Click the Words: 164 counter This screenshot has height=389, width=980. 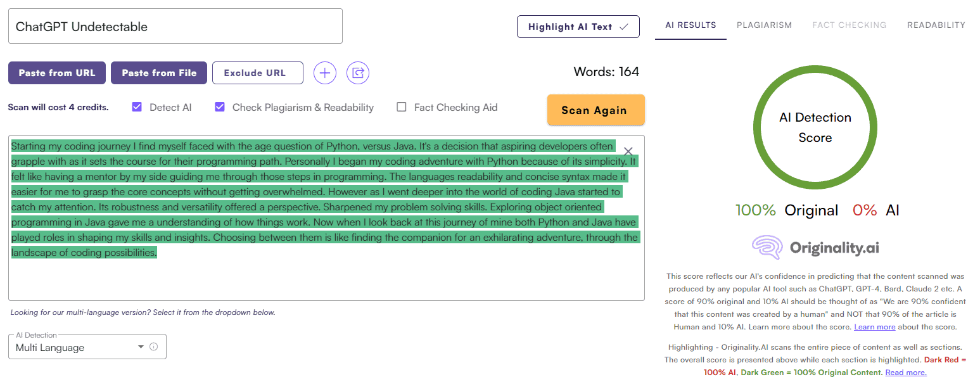(606, 72)
